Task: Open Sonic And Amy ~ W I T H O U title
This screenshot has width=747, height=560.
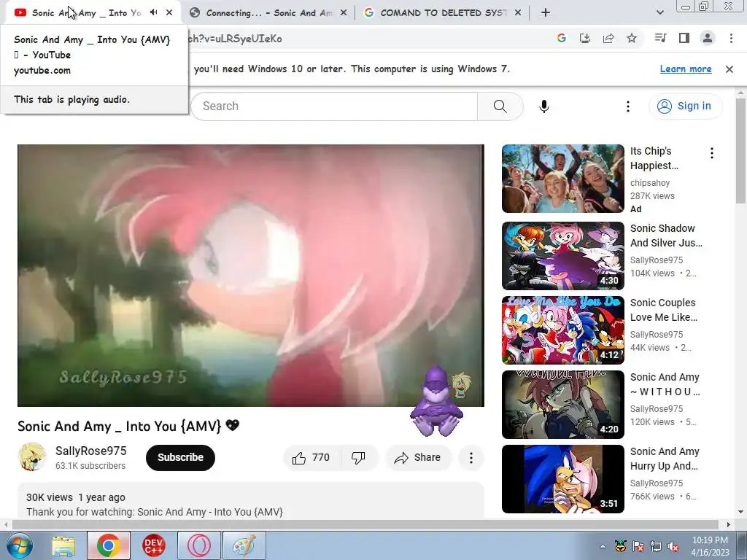Action: [665, 384]
